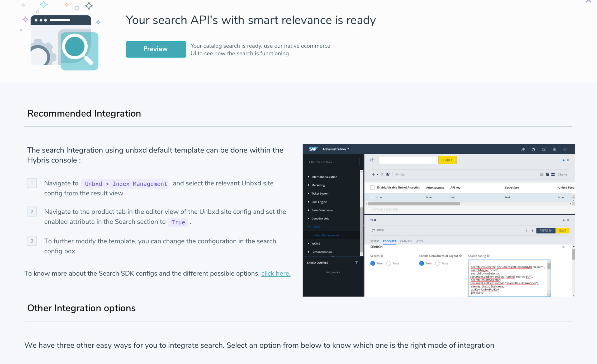Open the Administration dropdown in SAP header

pyautogui.click(x=335, y=149)
